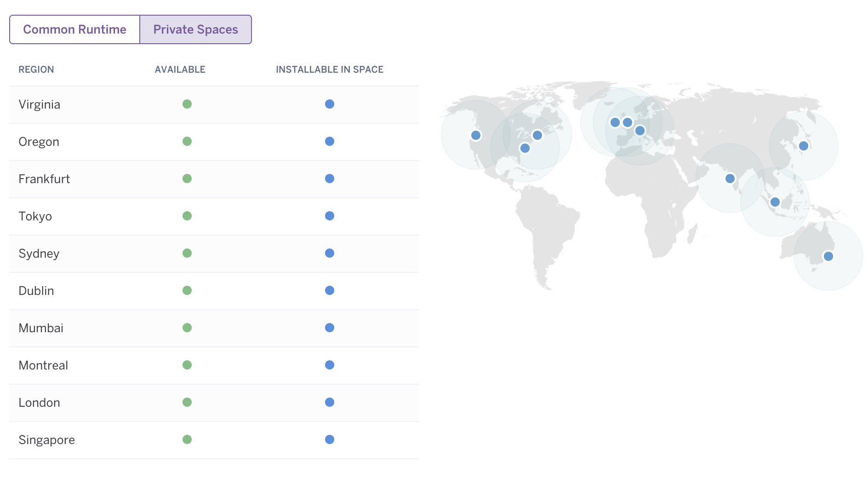
Task: Select the Montreal region name
Action: point(43,365)
